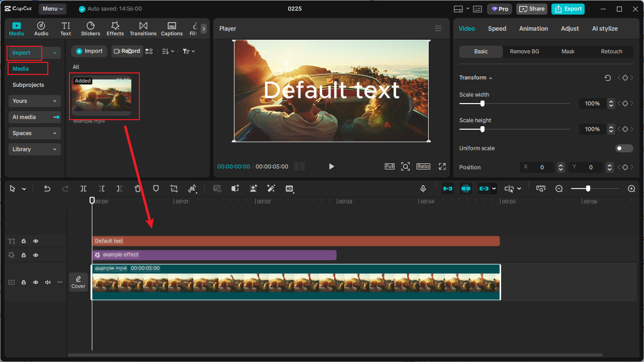Viewport: 644px width, 362px height.
Task: Open the Crop tool for the clip
Action: [174, 189]
